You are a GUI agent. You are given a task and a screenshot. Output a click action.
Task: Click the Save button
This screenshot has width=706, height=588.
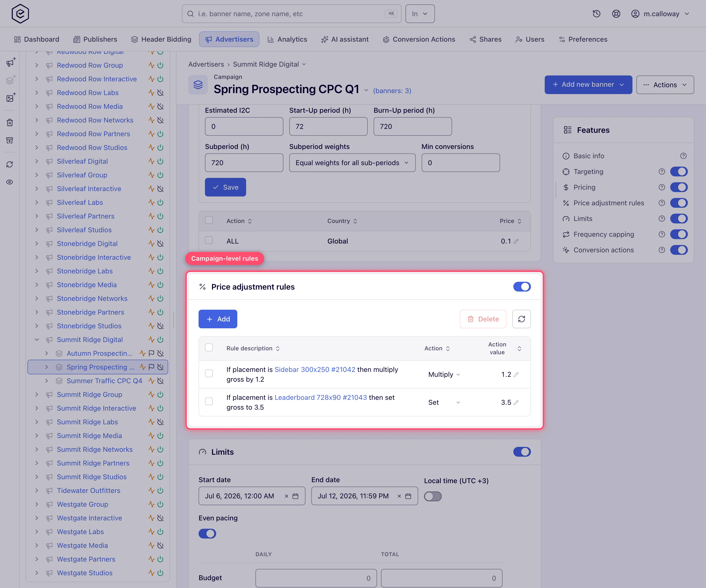click(226, 187)
